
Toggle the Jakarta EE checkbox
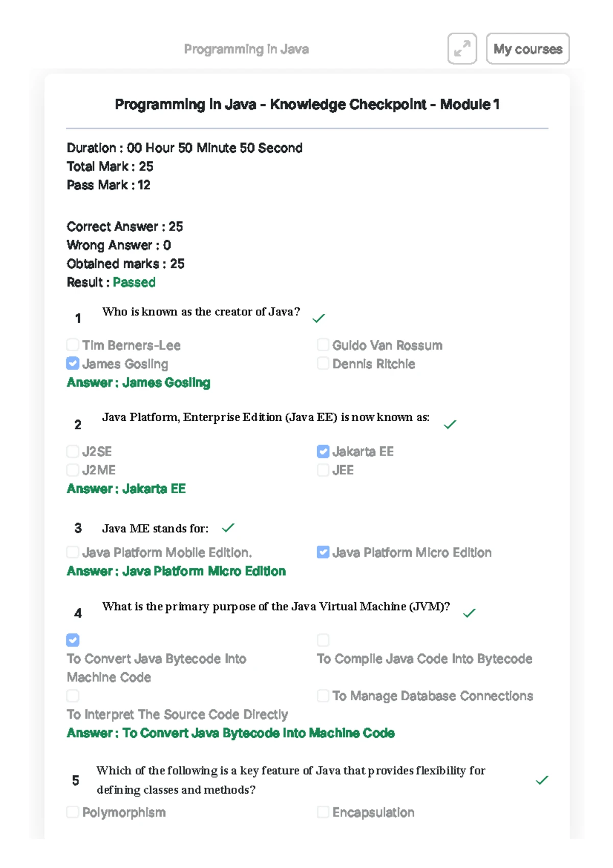point(323,451)
